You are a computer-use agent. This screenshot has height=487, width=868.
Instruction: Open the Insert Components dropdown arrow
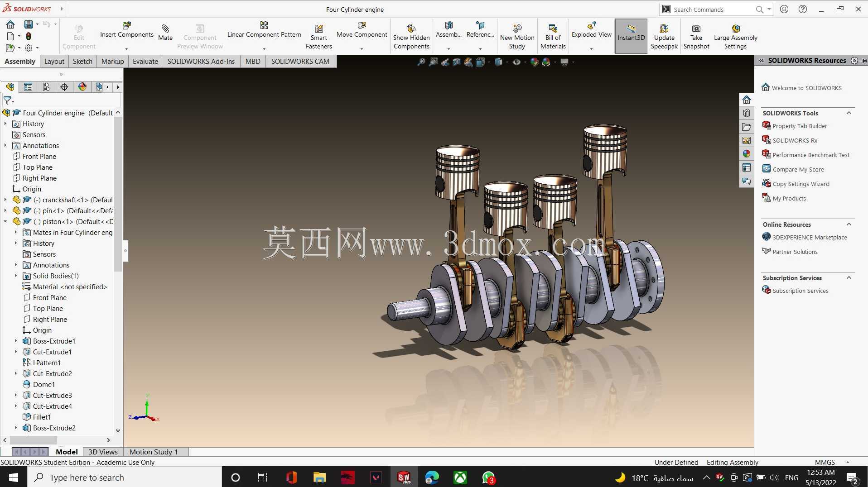pos(126,49)
